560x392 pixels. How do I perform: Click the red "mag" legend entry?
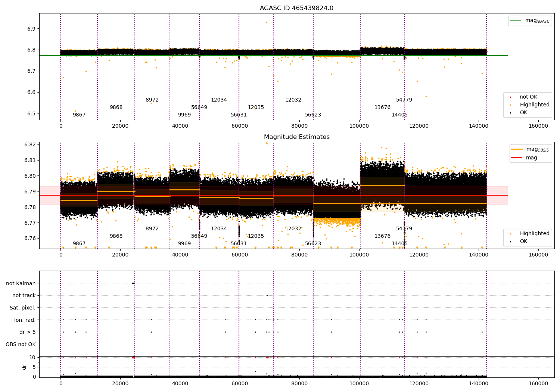[x=524, y=158]
